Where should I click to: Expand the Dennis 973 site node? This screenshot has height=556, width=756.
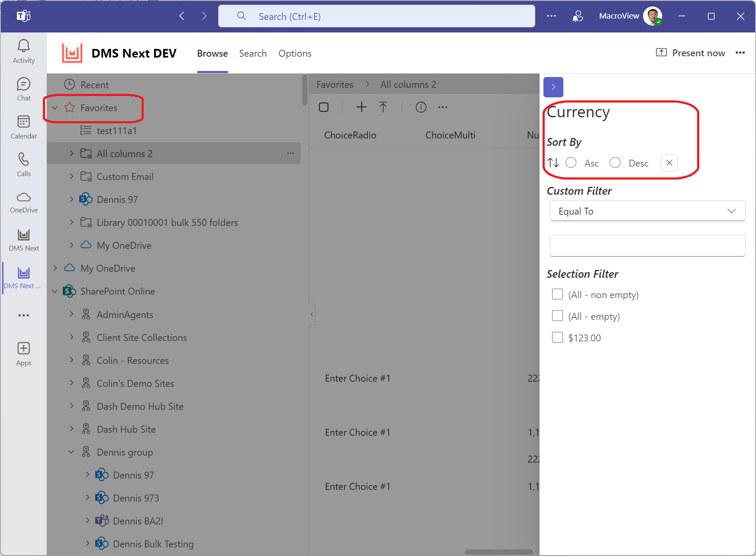87,498
